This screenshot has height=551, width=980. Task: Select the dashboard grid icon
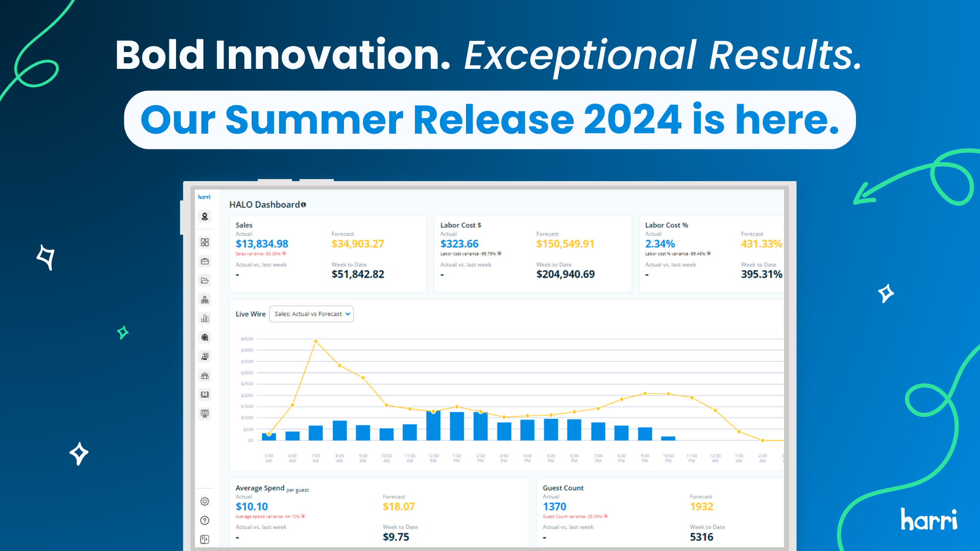click(x=205, y=242)
